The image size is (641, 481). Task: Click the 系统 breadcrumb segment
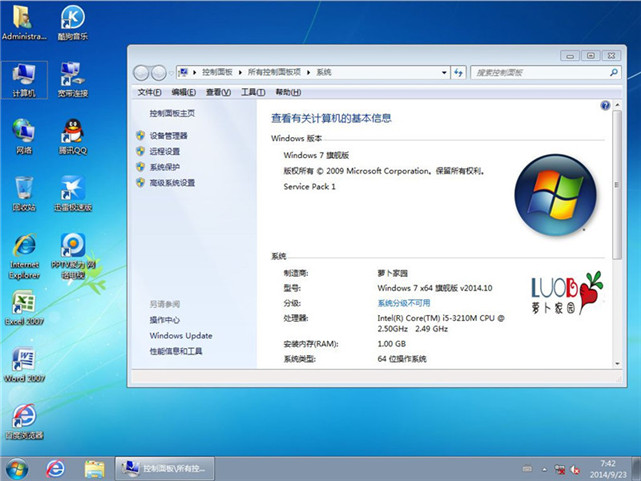click(323, 72)
